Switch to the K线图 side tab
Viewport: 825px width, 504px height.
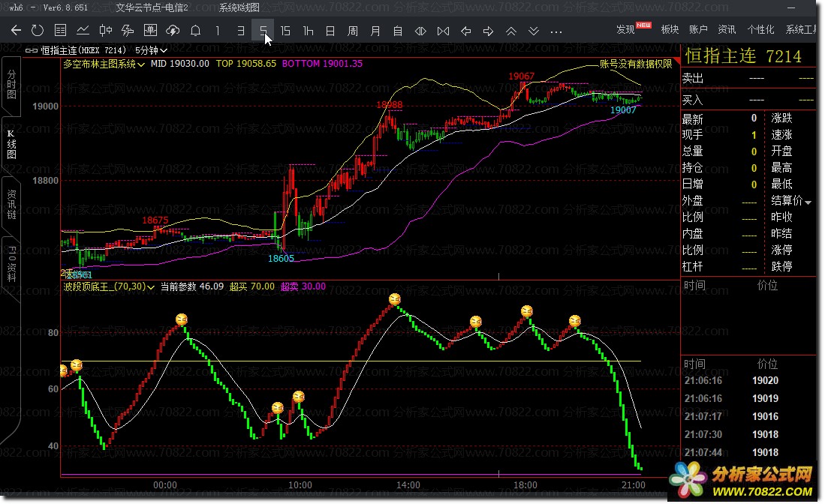(x=11, y=145)
